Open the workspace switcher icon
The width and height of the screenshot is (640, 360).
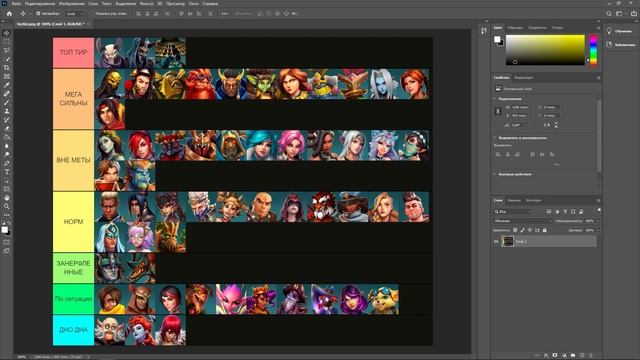pos(620,13)
